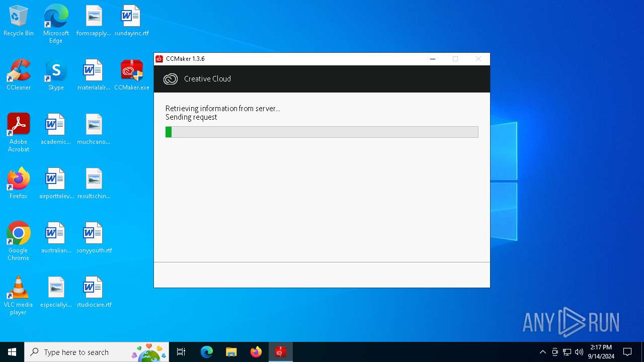The height and width of the screenshot is (362, 644).
Task: Open Edge from the taskbar
Action: click(x=207, y=352)
